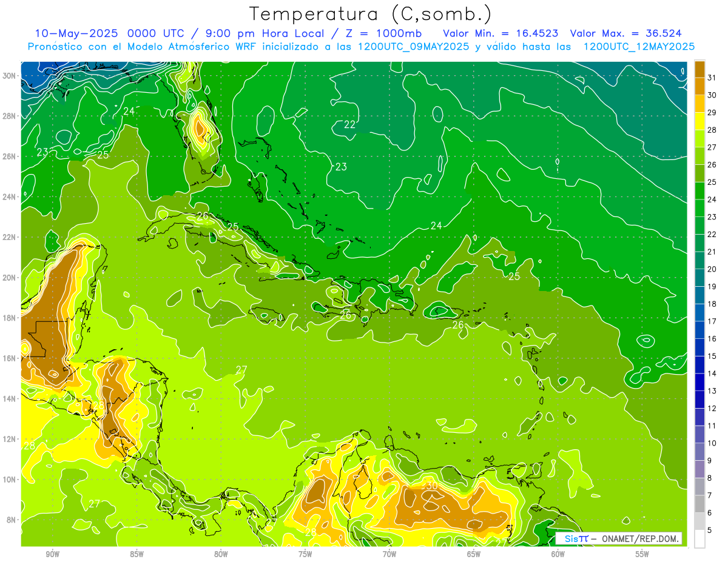Click the darkest brown swatch above legend value 31
728x562 pixels.
699,69
